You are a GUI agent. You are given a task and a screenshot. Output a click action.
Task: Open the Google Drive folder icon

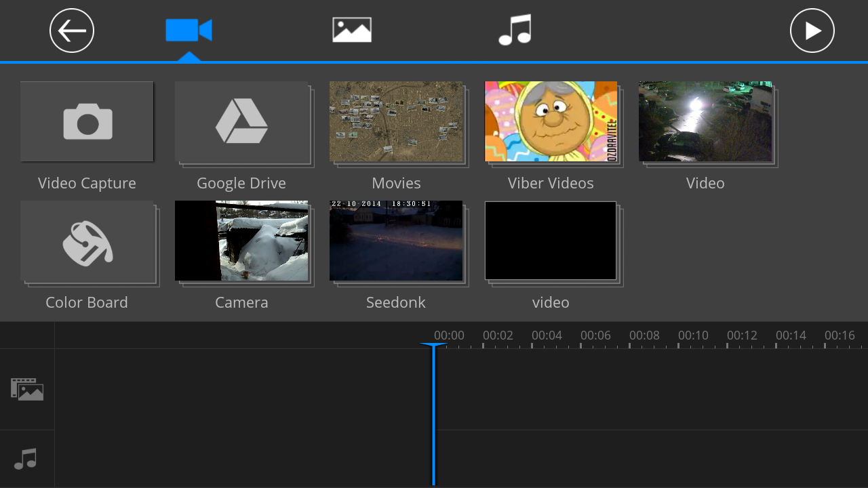[242, 122]
